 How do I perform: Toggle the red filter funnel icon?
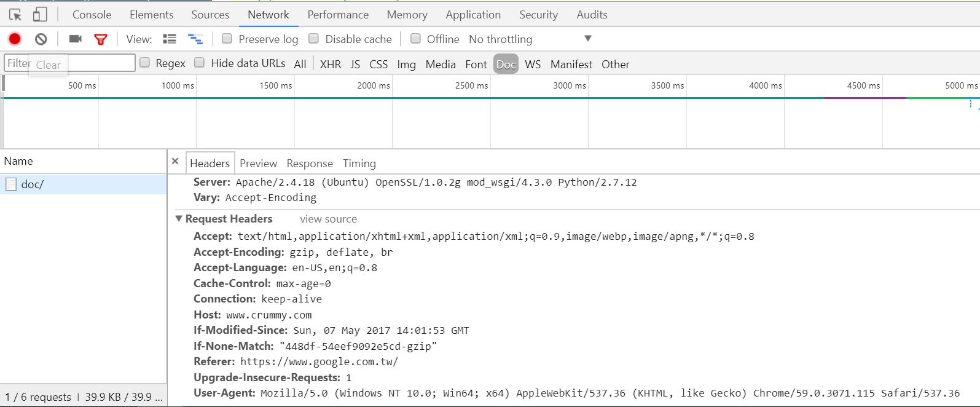pos(101,39)
